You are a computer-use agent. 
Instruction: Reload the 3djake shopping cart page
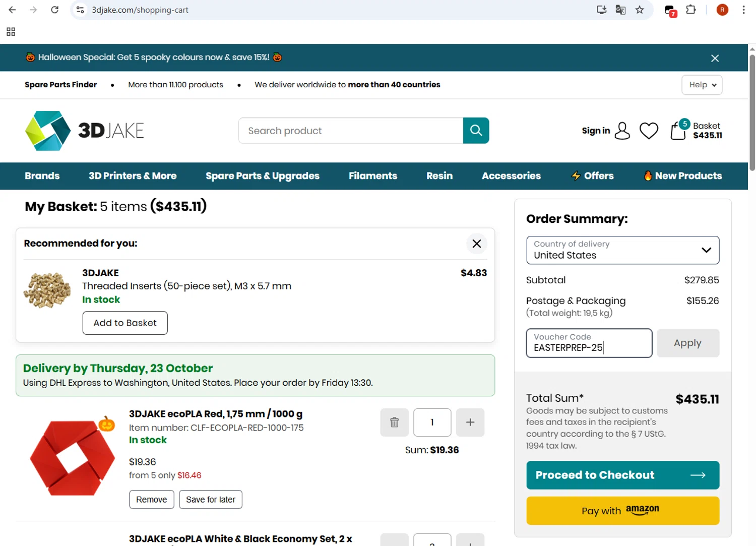tap(54, 10)
